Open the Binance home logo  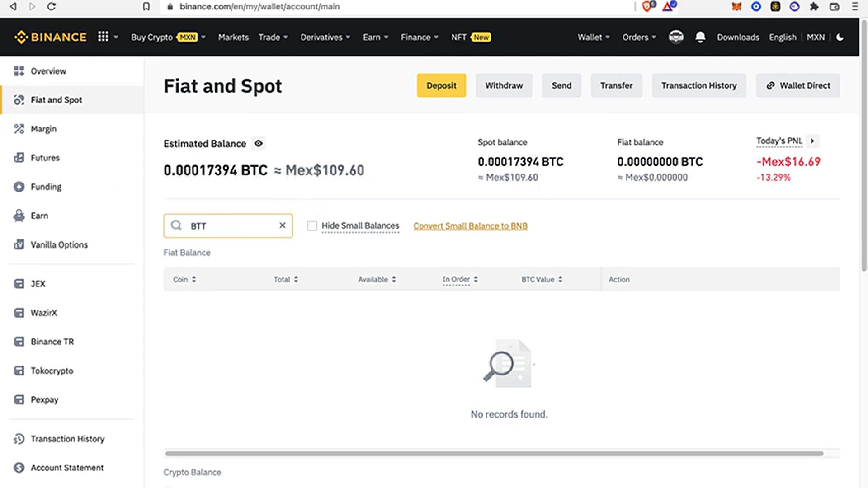(50, 37)
